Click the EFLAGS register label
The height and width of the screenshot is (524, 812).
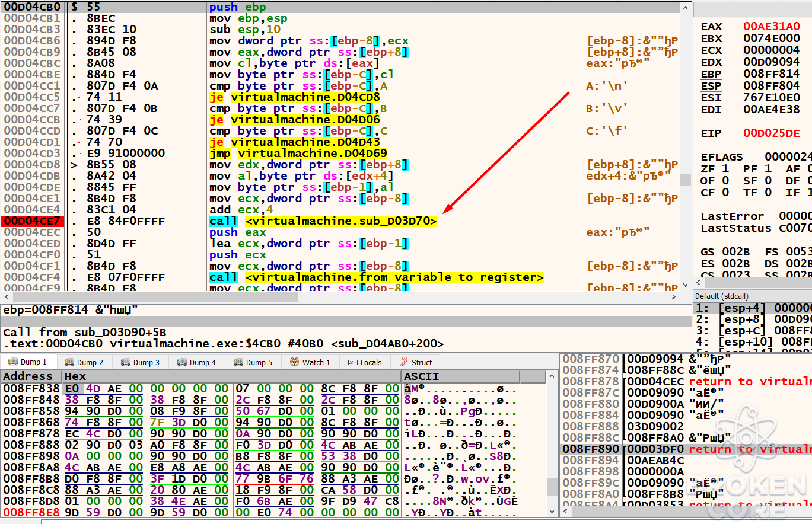click(722, 157)
